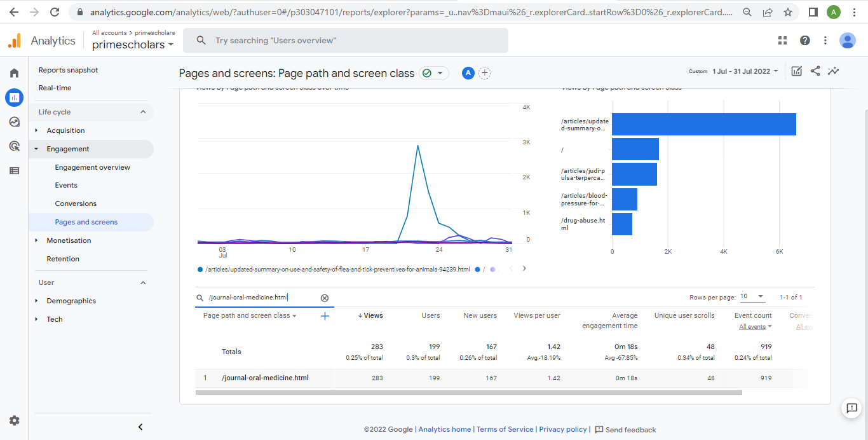Collapse the Life cycle section

tap(143, 112)
